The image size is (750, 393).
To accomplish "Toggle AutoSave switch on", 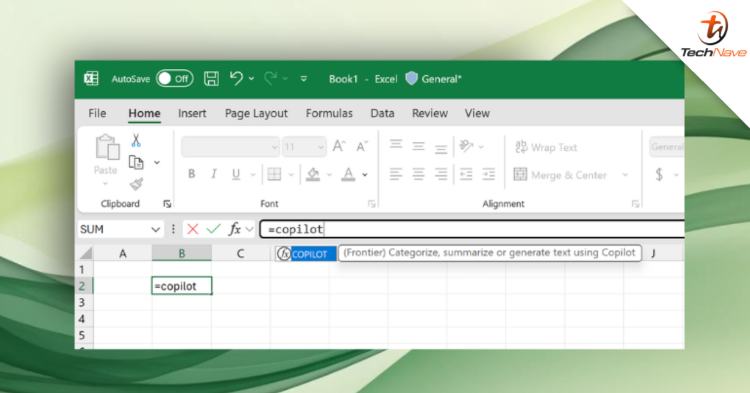I will tap(175, 78).
